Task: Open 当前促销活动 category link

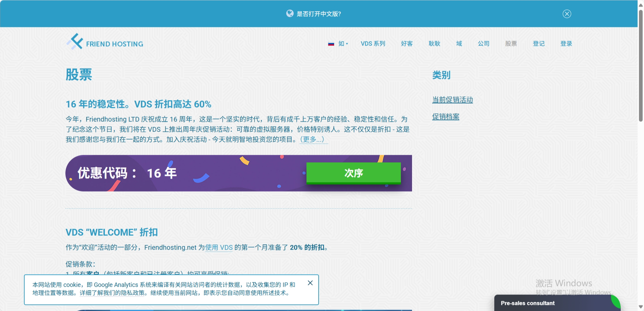Action: point(452,100)
